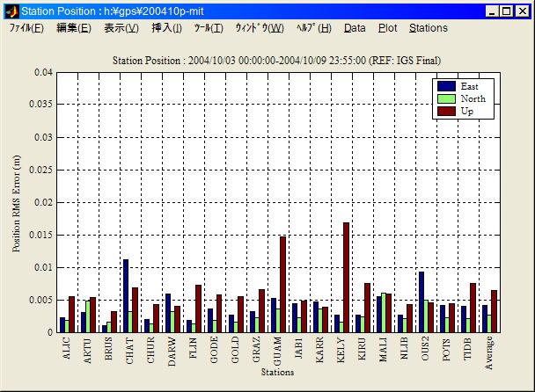Open the ヘルプ(H) help menu
This screenshot has height=392, width=535.
pos(314,28)
